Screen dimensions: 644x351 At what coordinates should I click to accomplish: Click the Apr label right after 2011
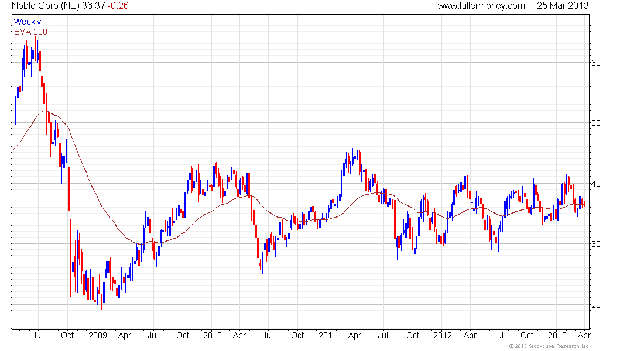354,335
